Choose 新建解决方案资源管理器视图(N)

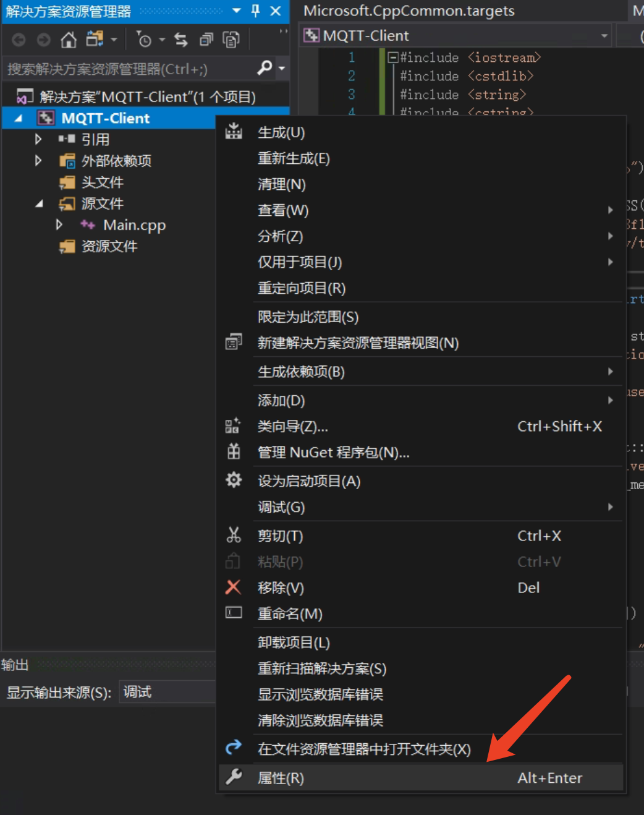coord(421,343)
